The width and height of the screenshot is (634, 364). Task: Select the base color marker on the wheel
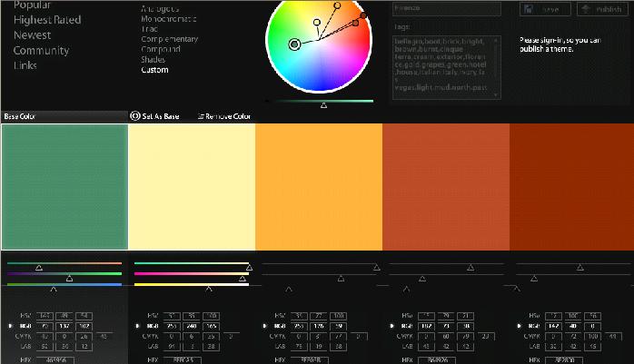[293, 44]
